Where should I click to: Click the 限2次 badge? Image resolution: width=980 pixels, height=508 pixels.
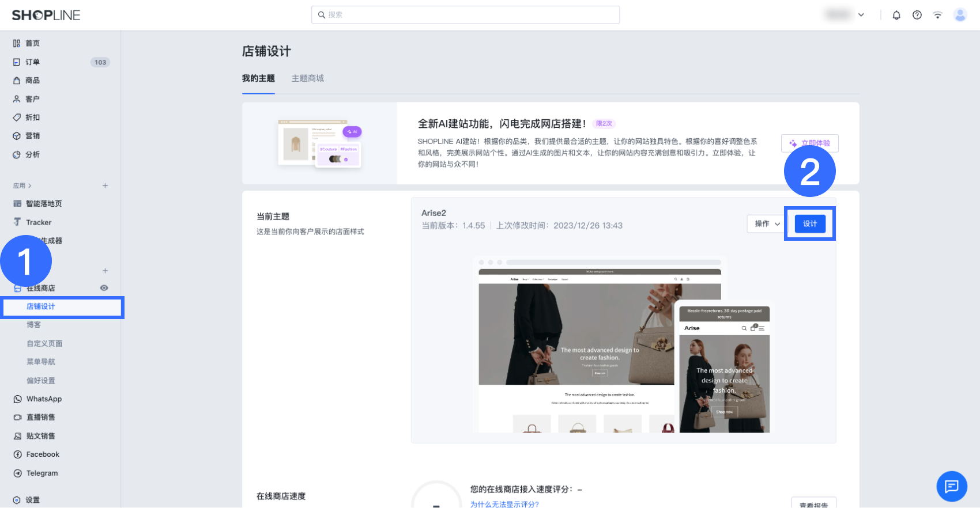point(604,123)
